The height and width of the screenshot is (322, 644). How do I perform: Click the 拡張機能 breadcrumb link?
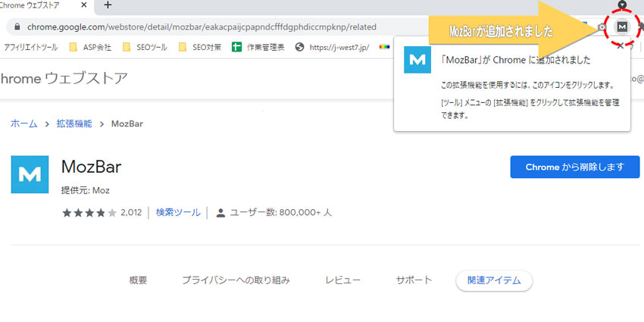74,123
